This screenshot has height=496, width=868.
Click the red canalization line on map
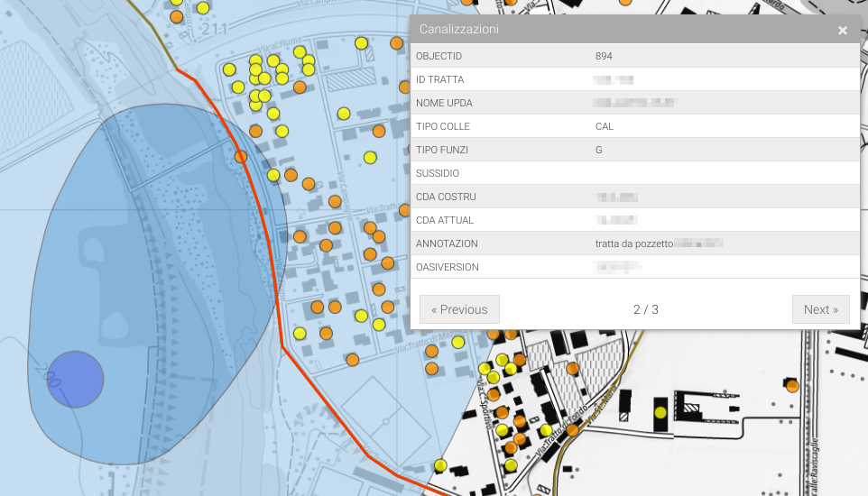coord(275,288)
